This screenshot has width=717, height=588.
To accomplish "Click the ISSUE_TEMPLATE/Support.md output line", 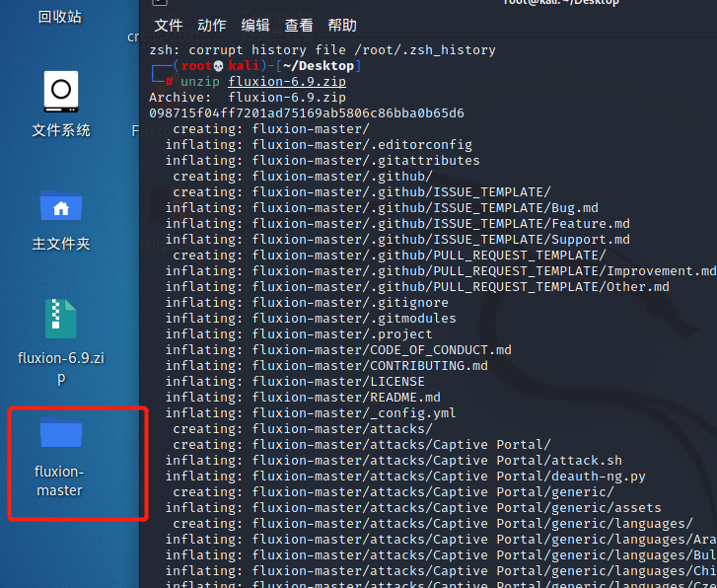I will tap(397, 240).
